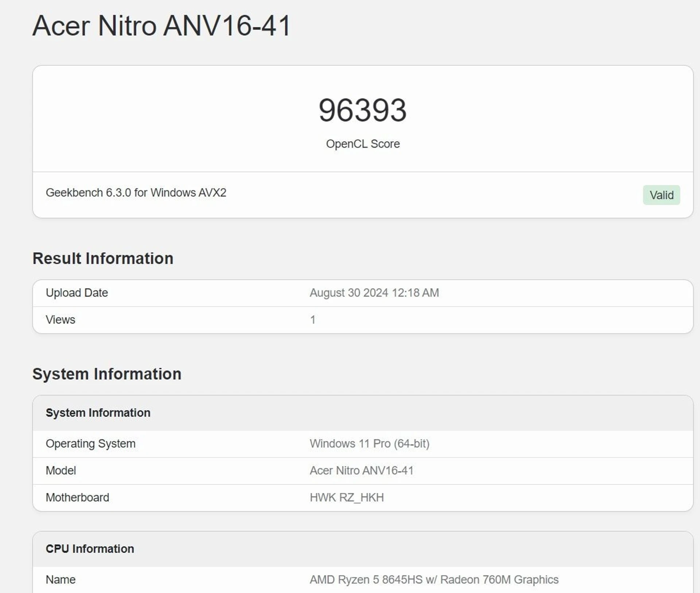Select the 96393 score number

click(363, 110)
